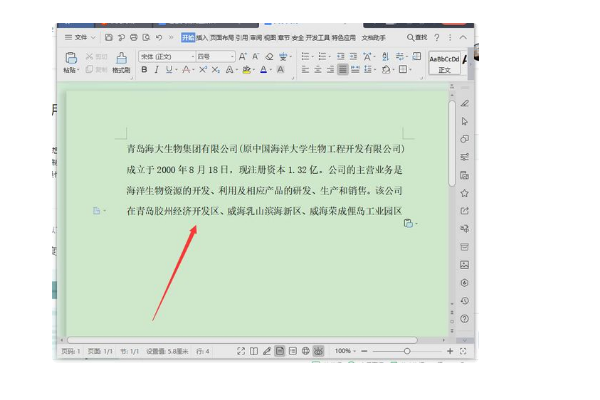The width and height of the screenshot is (600, 400).
Task: Expand the 文件 menu dropdown arrow
Action: [93, 38]
